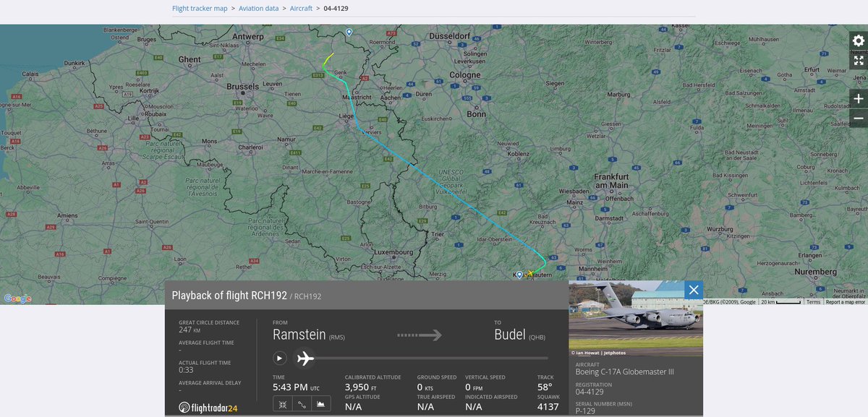Open the altitude graph icon button
868x417 pixels.
click(320, 404)
